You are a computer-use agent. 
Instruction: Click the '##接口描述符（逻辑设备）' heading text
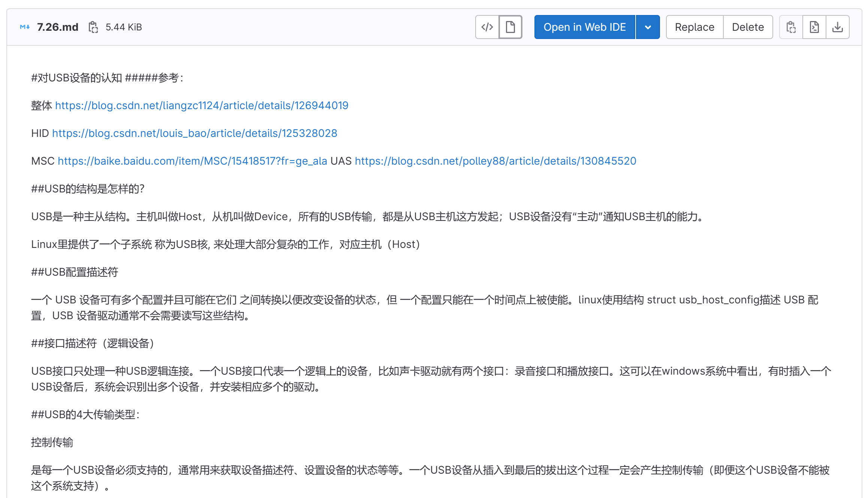93,343
